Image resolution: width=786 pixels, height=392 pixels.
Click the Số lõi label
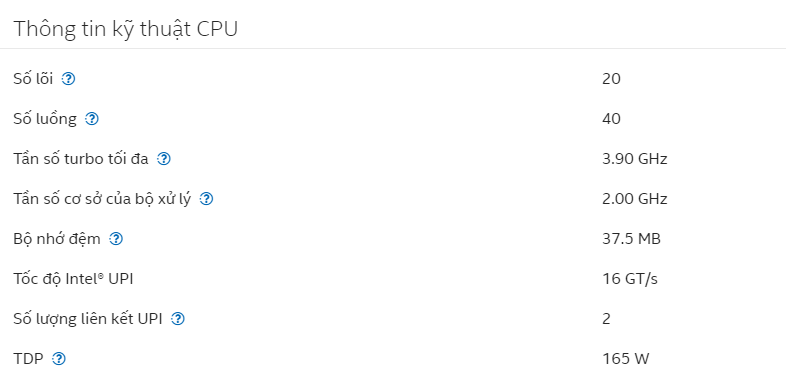tap(33, 79)
